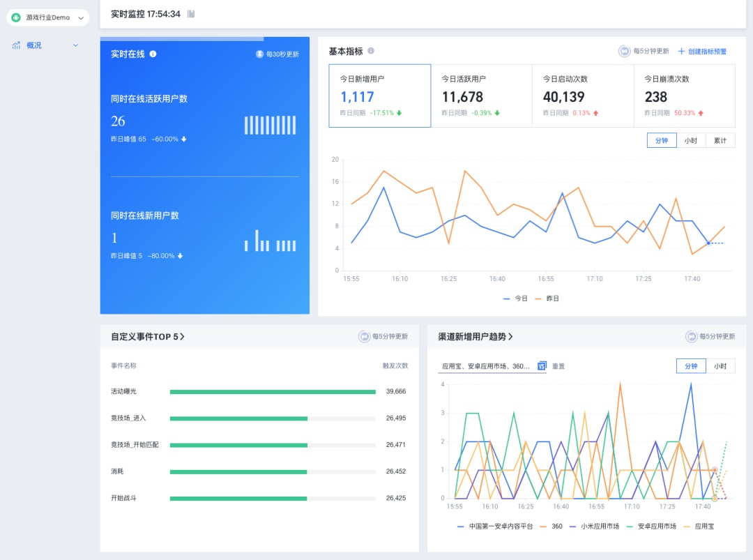Toggle the 今日 legend series
Screen dimensions: 753x560
coord(515,298)
